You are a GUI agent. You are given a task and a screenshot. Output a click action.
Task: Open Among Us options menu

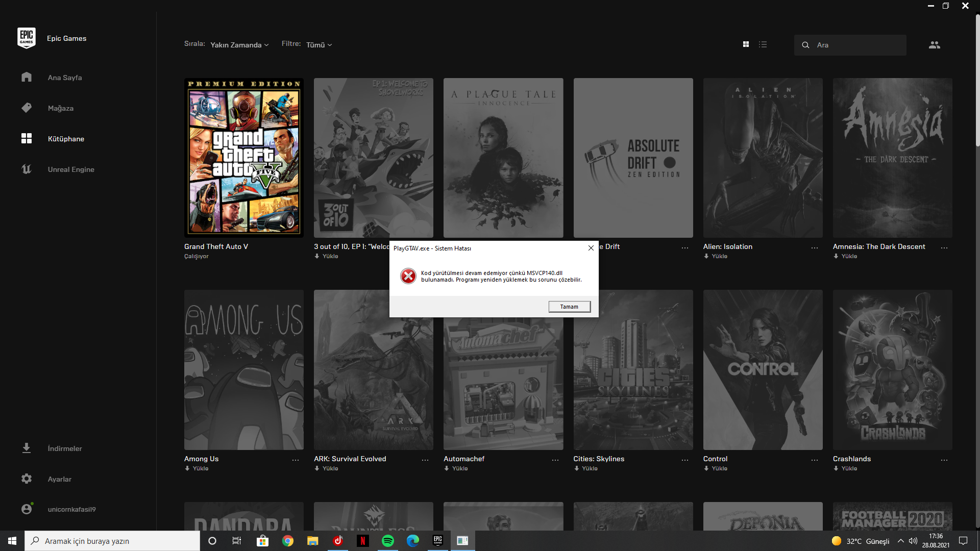296,460
